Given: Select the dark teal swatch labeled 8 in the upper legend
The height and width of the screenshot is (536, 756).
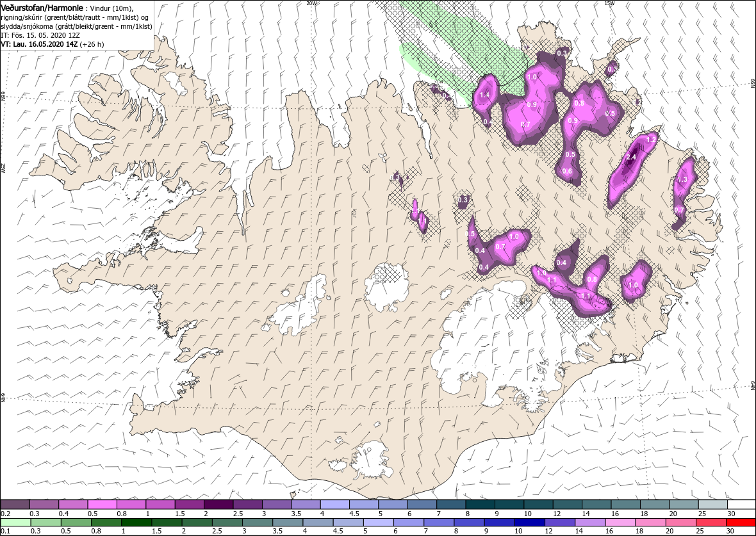Looking at the screenshot, I should [x=480, y=505].
